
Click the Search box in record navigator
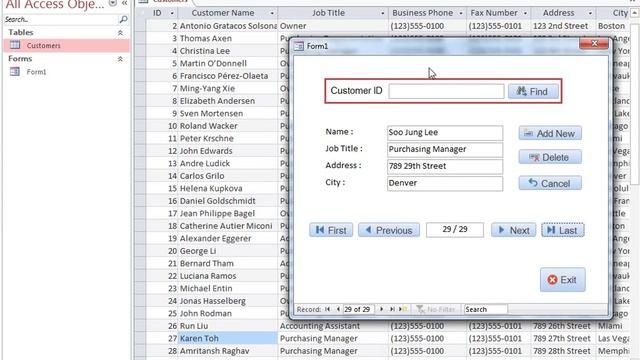click(485, 309)
